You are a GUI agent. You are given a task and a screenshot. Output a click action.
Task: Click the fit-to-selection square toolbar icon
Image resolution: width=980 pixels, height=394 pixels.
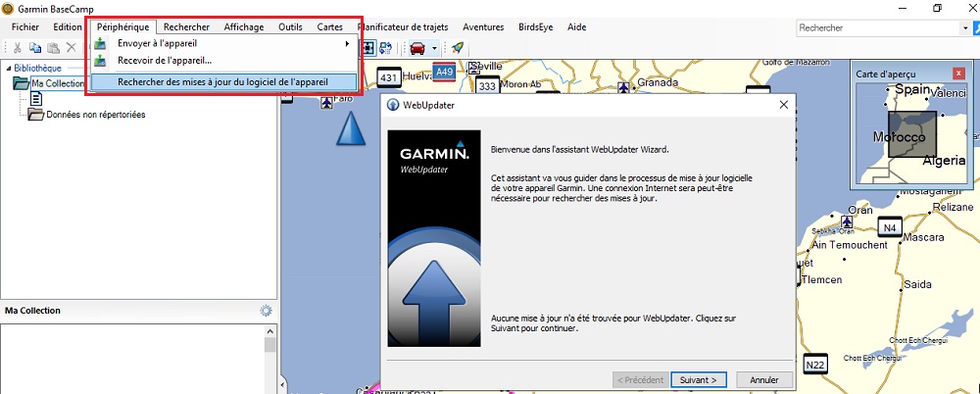coord(368,47)
